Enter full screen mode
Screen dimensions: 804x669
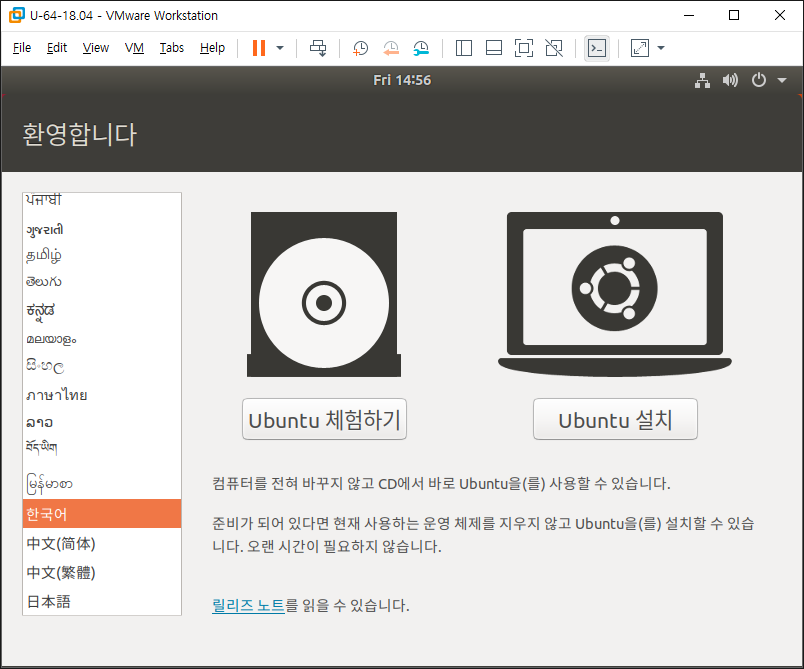[x=524, y=48]
